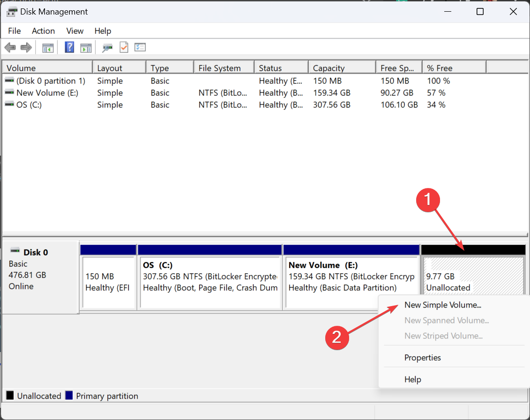Click the Unallocated legend label
The width and height of the screenshot is (530, 420).
point(39,396)
